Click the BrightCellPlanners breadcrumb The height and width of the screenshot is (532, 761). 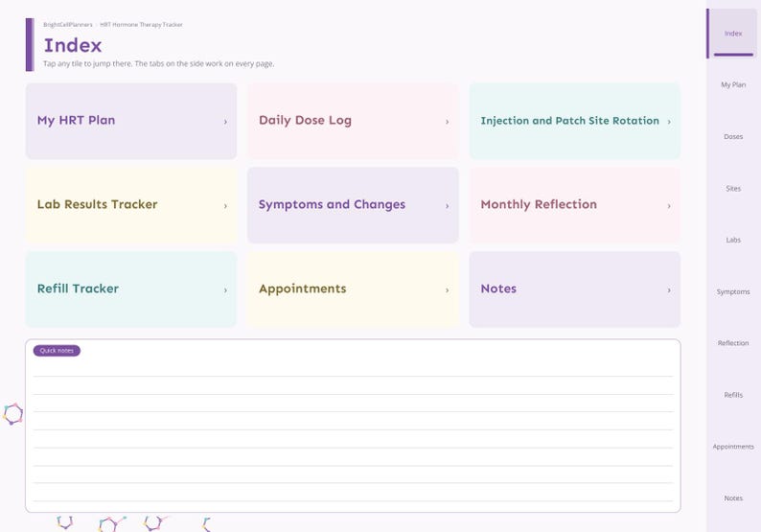(x=67, y=25)
